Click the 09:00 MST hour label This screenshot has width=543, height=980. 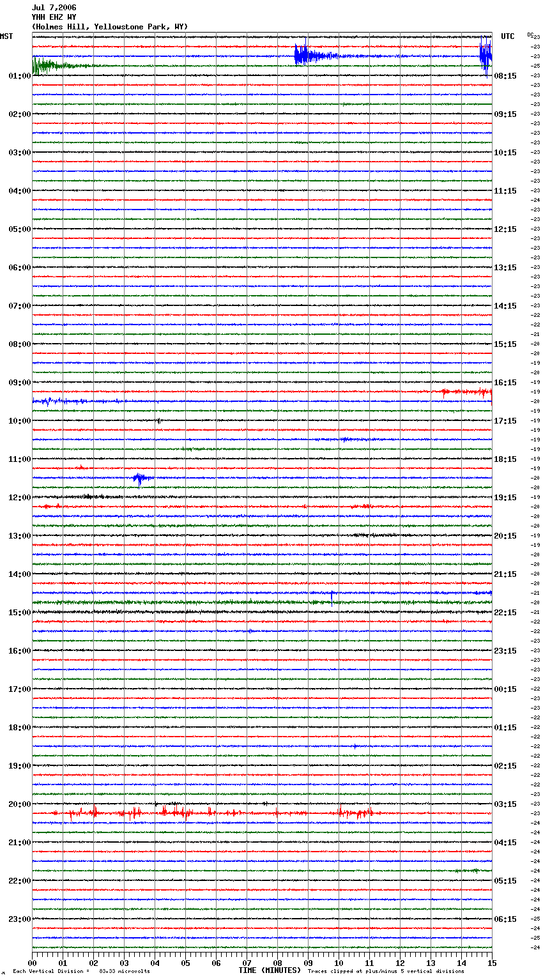click(20, 383)
